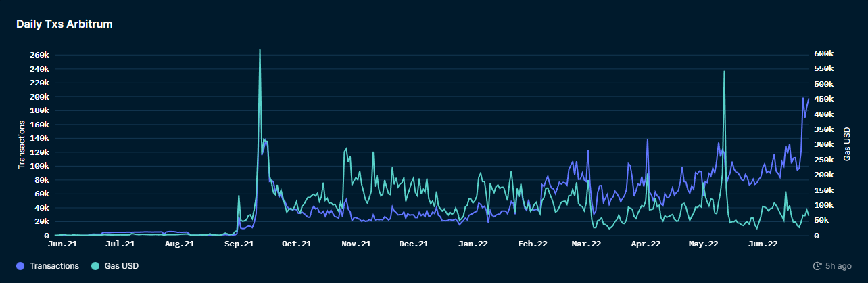Click the 5h ago refresh timestamp

coord(838,267)
